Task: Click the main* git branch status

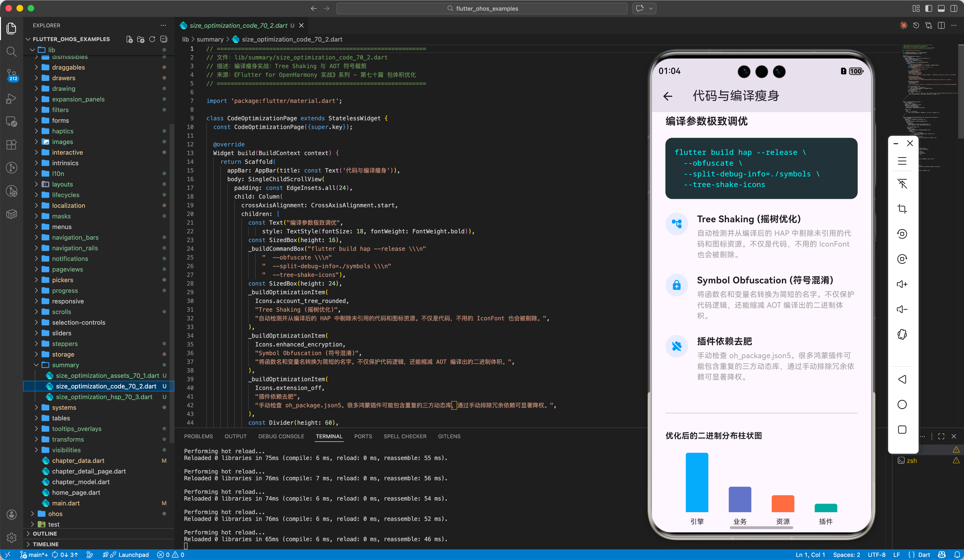Action: pos(37,554)
